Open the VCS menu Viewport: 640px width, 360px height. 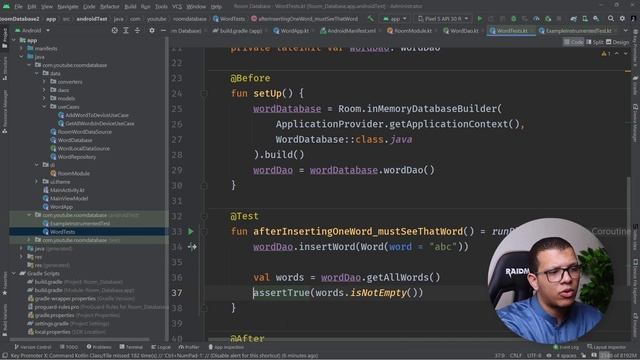click(x=177, y=7)
